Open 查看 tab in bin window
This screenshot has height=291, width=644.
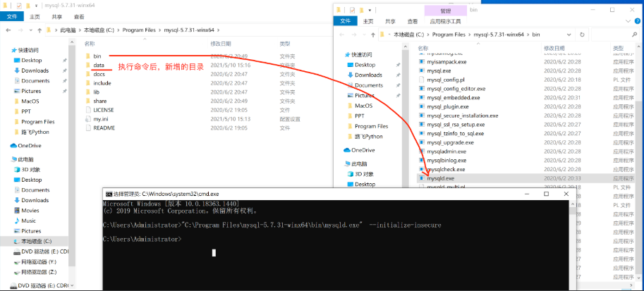pyautogui.click(x=413, y=21)
